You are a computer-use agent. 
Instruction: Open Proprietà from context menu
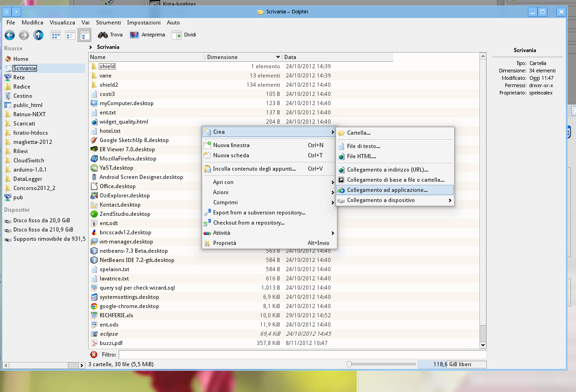click(x=270, y=243)
